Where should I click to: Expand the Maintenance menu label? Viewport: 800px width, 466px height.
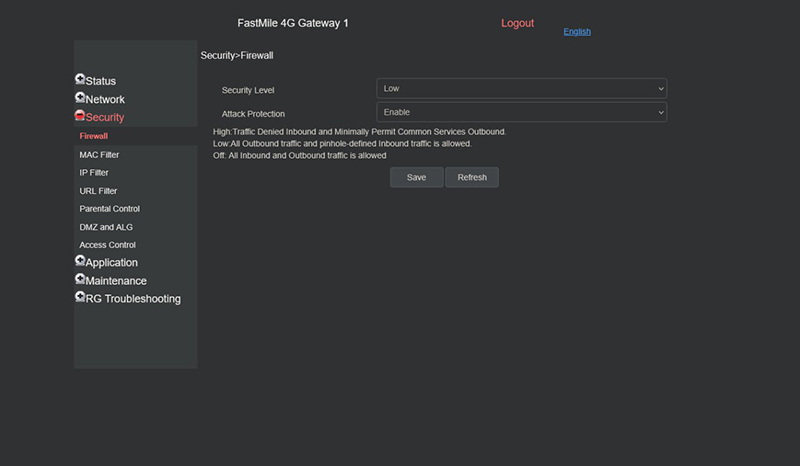point(116,281)
